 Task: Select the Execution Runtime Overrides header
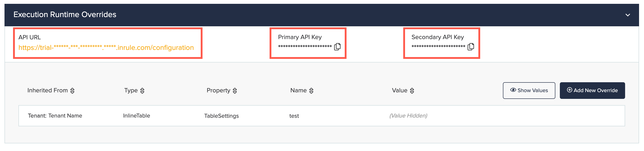65,14
